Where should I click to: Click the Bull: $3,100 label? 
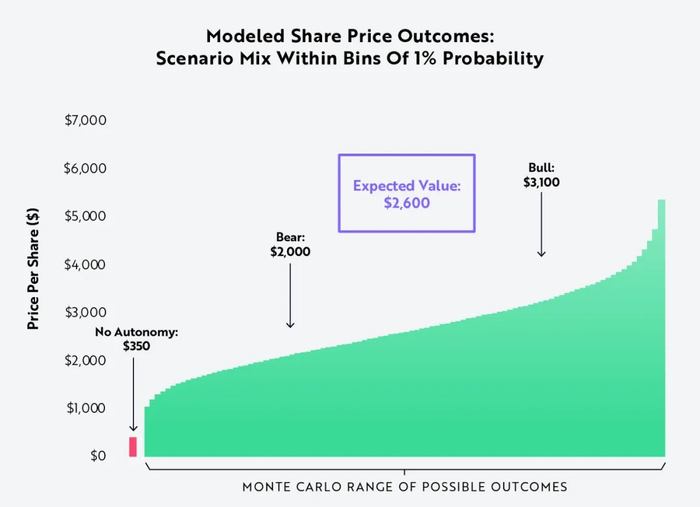pyautogui.click(x=542, y=175)
